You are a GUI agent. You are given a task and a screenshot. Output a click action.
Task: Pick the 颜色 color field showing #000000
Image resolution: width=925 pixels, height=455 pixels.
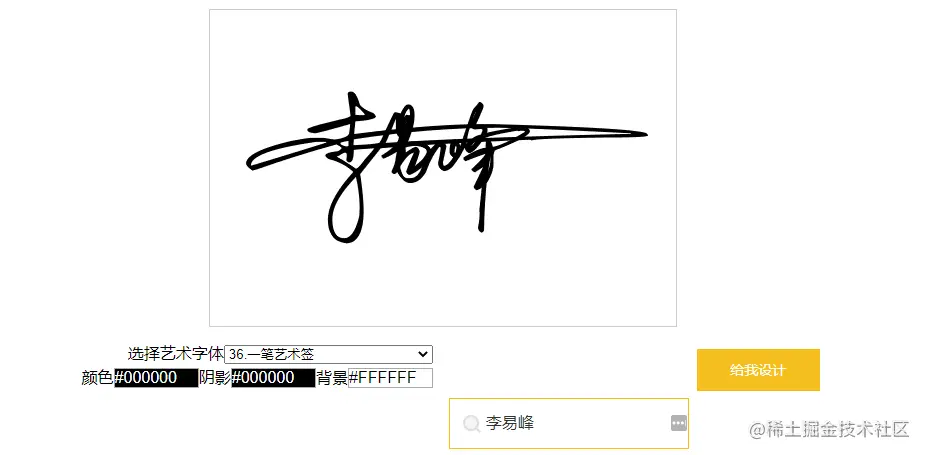[156, 378]
